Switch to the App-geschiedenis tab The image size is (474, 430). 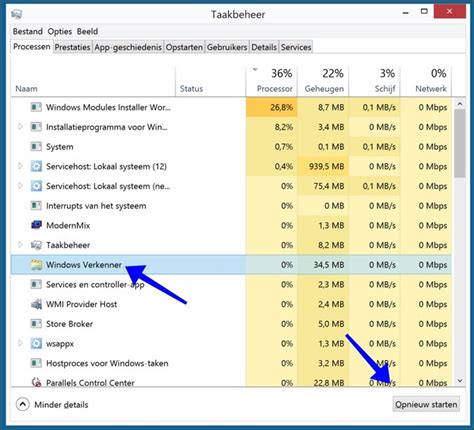[128, 47]
